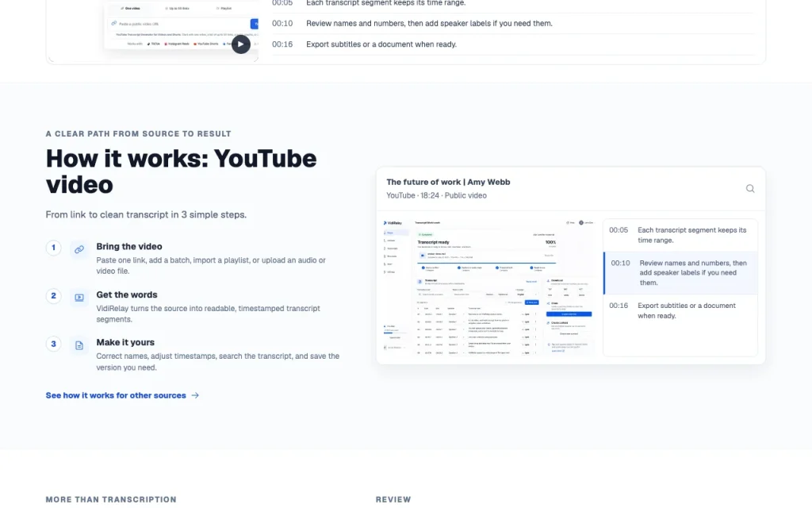The width and height of the screenshot is (812, 508).
Task: Click the Paste one link, add a batch description
Action: pyautogui.click(x=211, y=265)
